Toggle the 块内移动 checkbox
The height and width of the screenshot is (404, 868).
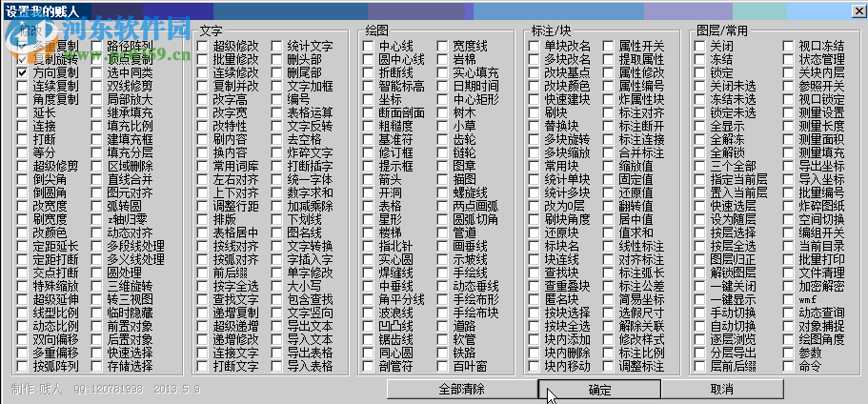click(534, 366)
